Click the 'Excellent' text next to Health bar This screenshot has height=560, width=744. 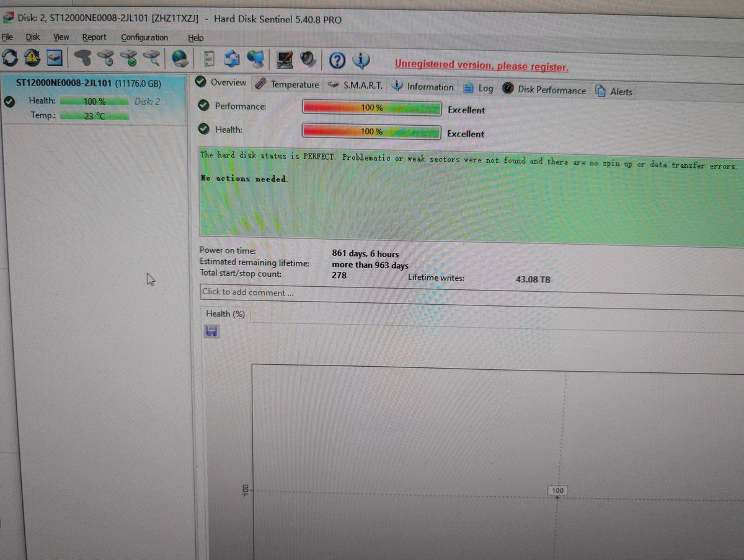click(466, 133)
